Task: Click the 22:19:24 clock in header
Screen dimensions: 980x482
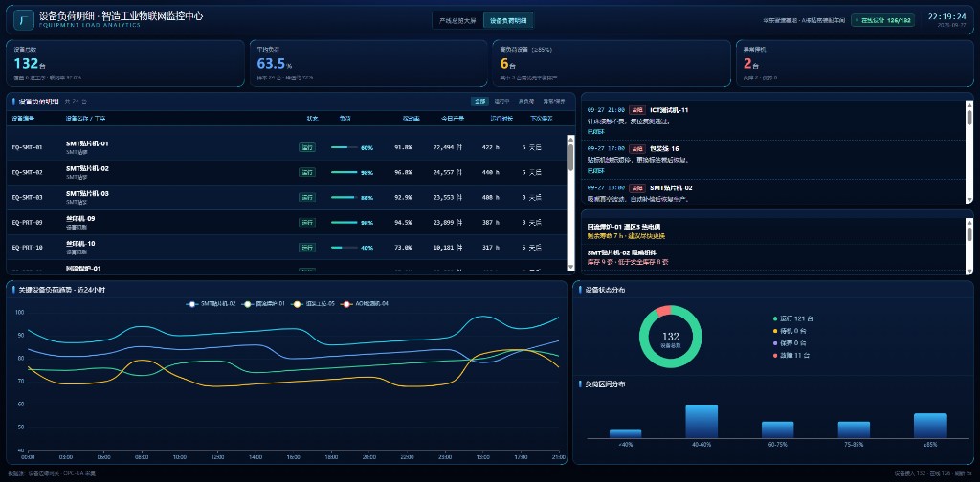Action: 947,17
